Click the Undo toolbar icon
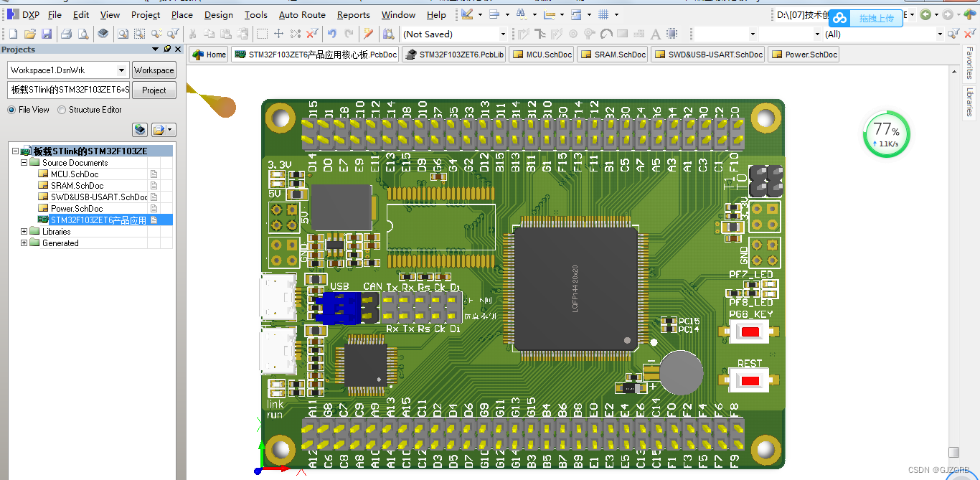The height and width of the screenshot is (480, 980). 332,33
